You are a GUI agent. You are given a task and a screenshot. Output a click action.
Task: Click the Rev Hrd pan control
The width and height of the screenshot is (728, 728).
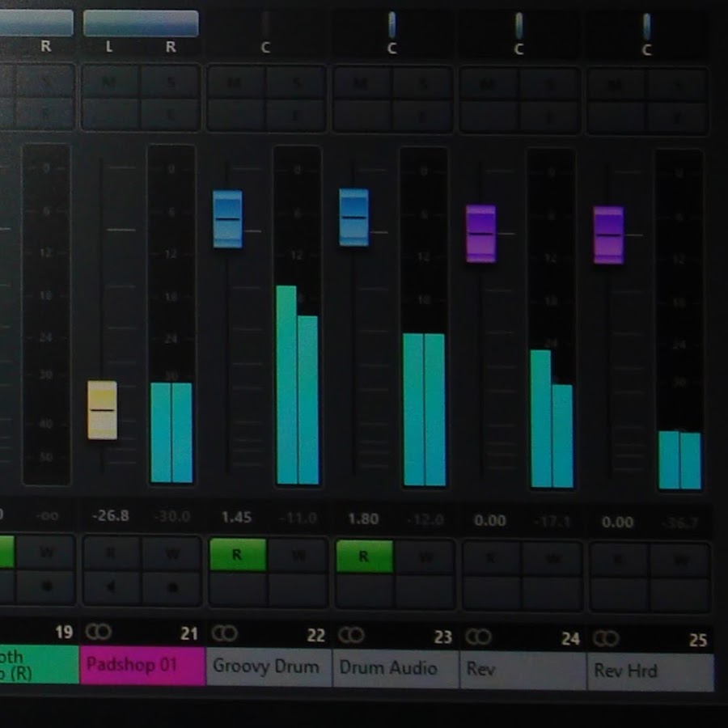click(x=647, y=27)
